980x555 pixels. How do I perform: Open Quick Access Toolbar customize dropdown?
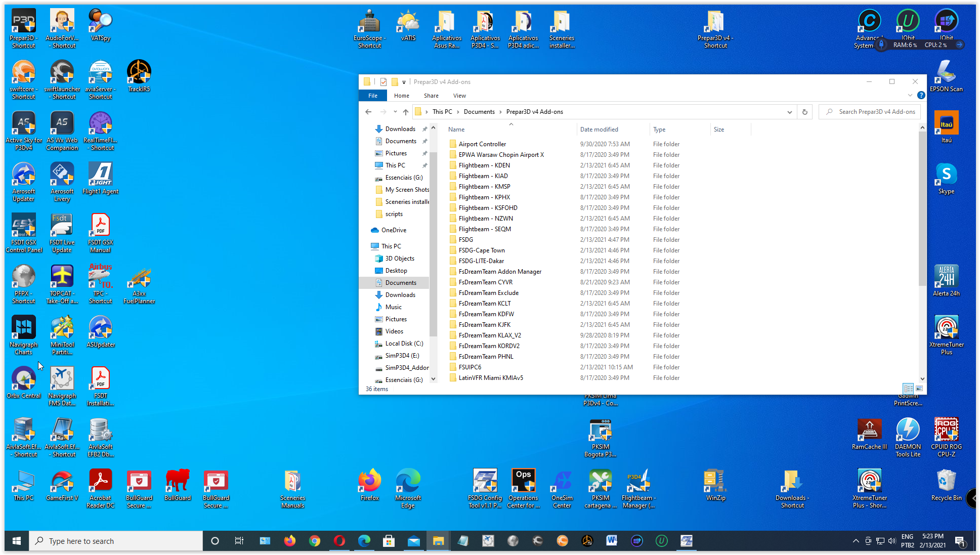tap(404, 82)
